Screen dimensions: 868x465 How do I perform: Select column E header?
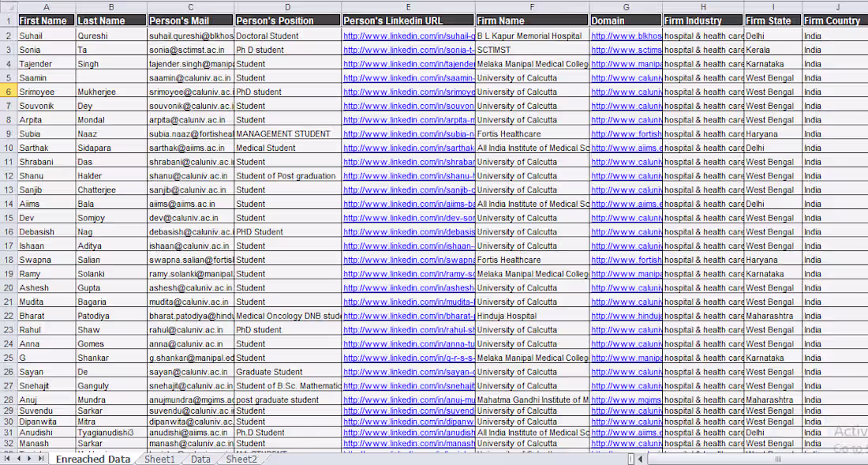pos(409,6)
